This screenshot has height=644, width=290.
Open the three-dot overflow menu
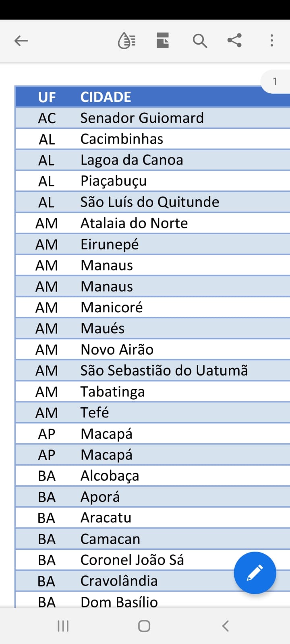point(272,41)
